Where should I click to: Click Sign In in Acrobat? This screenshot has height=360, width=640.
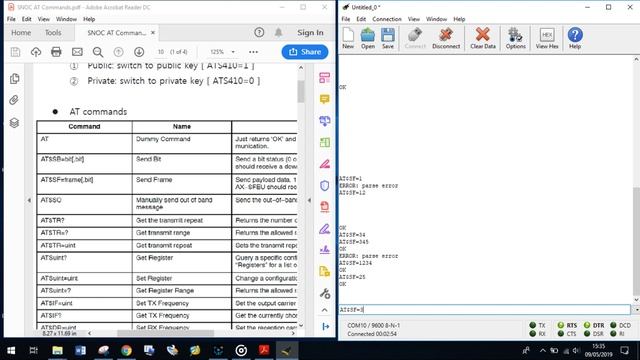[310, 33]
